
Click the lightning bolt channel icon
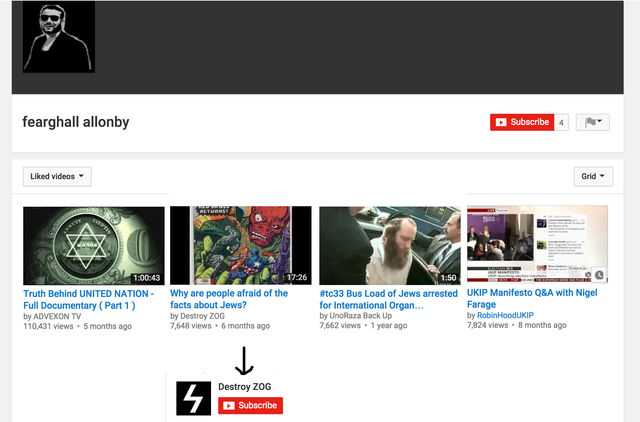tap(193, 398)
